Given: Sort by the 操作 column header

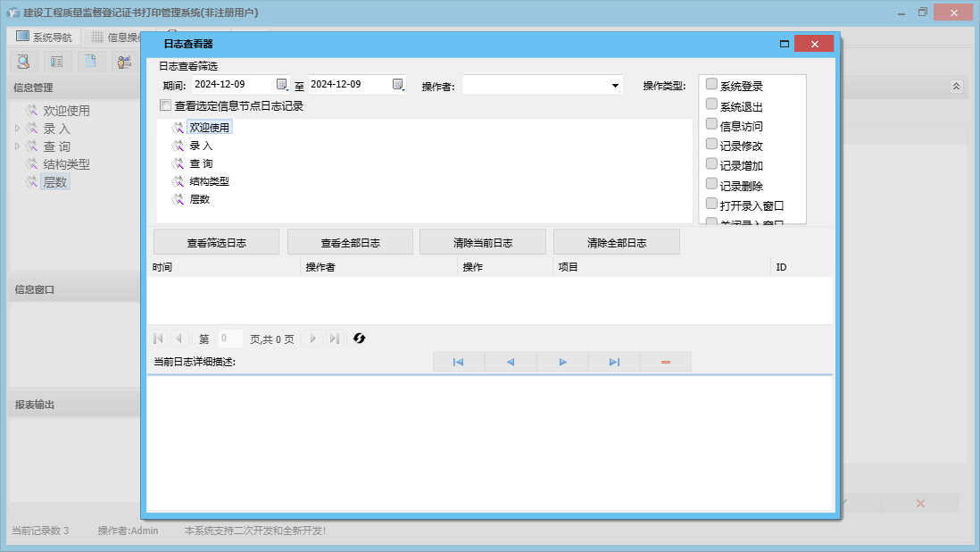Looking at the screenshot, I should pyautogui.click(x=506, y=267).
